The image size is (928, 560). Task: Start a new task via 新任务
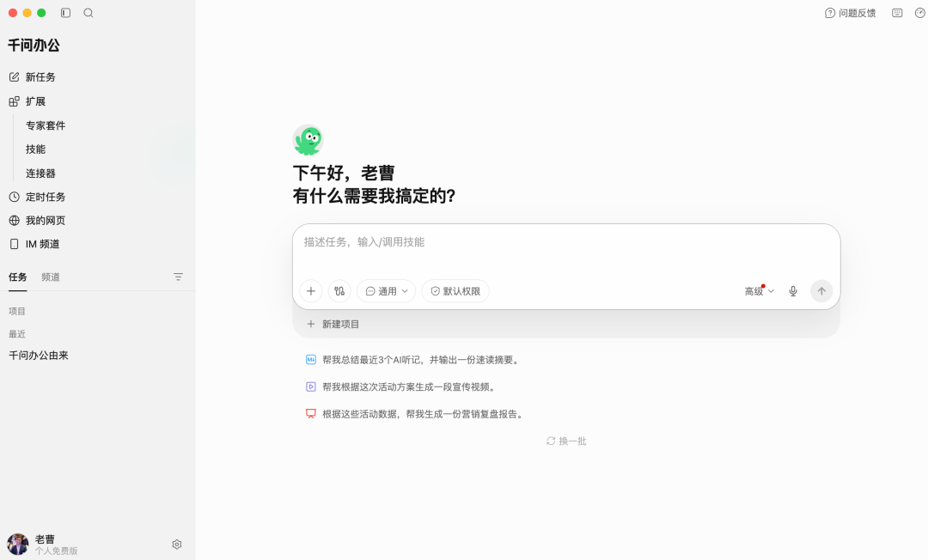tap(40, 77)
